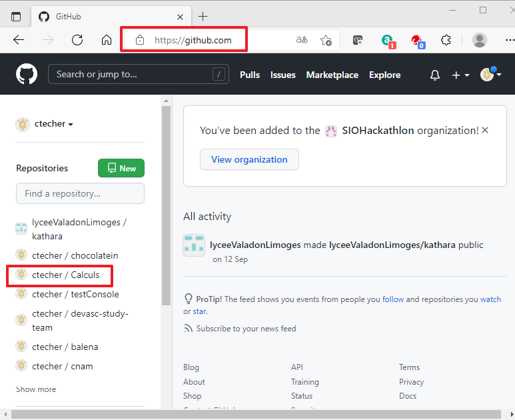Dismiss the SIOHackathlon organization notice
Screen dimensions: 515x420
[485, 130]
